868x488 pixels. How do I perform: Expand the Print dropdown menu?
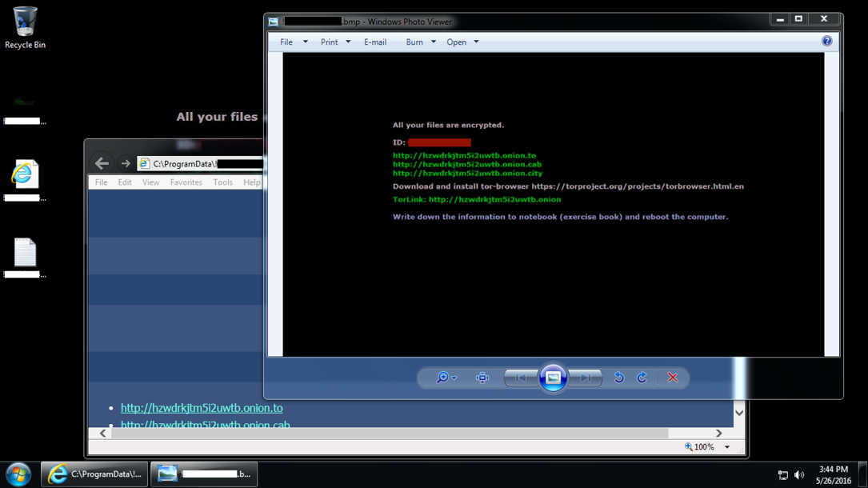coord(335,42)
